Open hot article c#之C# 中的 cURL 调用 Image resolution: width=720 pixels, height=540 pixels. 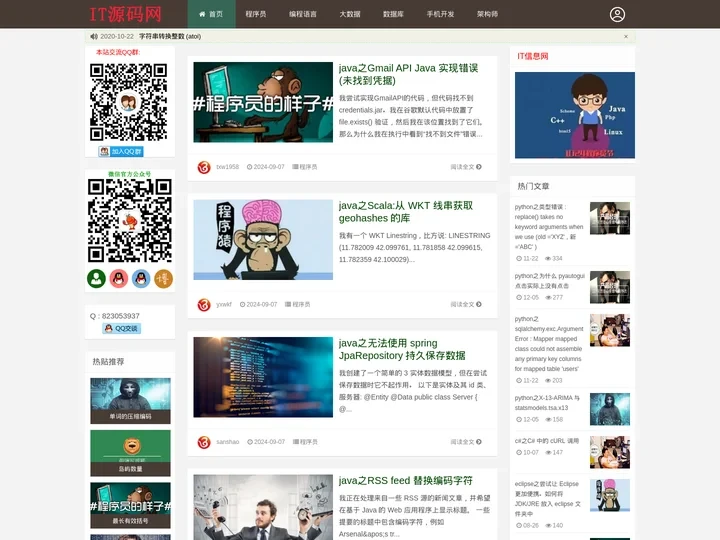(x=546, y=441)
